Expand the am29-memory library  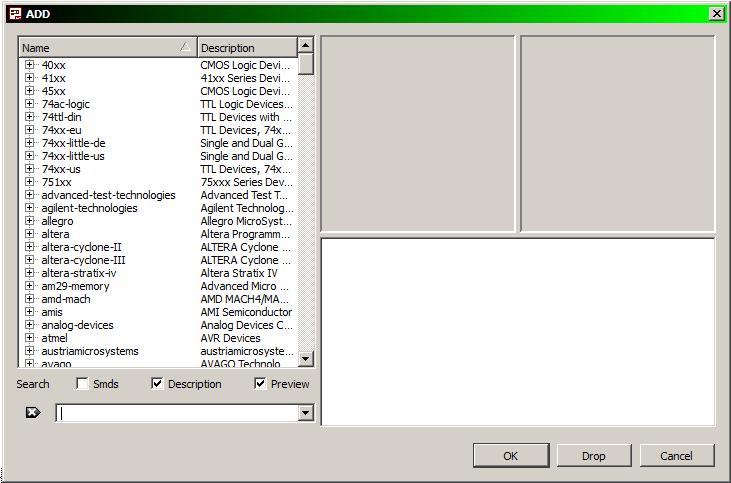click(29, 286)
